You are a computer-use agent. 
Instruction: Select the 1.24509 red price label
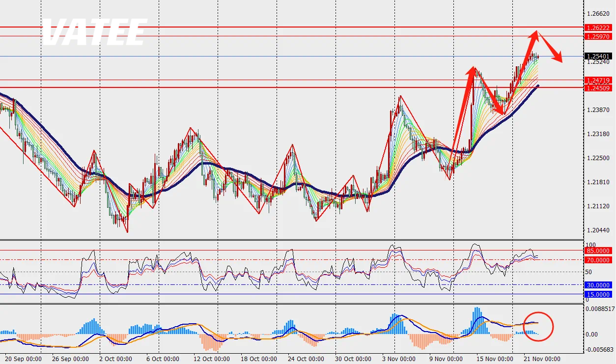click(x=599, y=88)
